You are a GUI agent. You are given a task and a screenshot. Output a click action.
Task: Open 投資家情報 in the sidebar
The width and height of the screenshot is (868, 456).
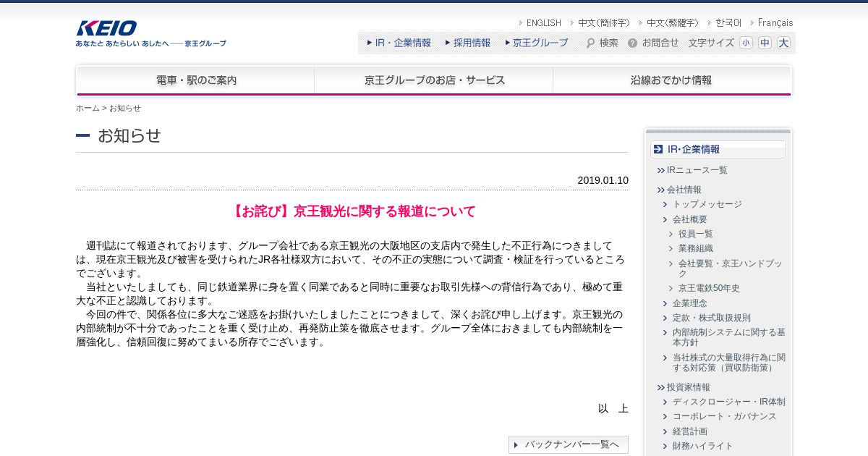(x=689, y=387)
